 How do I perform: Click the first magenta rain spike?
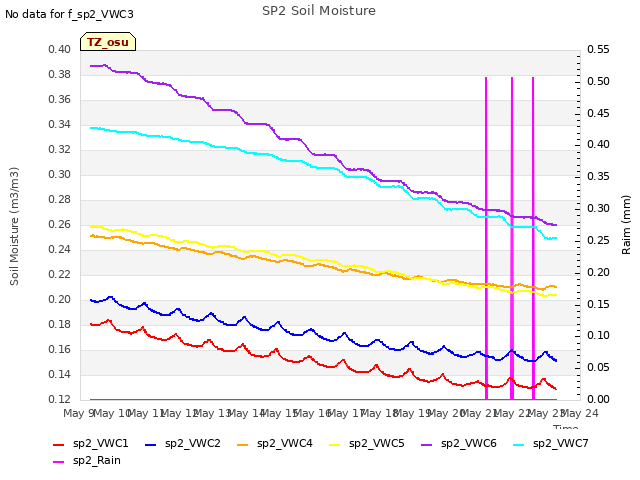[x=486, y=238]
